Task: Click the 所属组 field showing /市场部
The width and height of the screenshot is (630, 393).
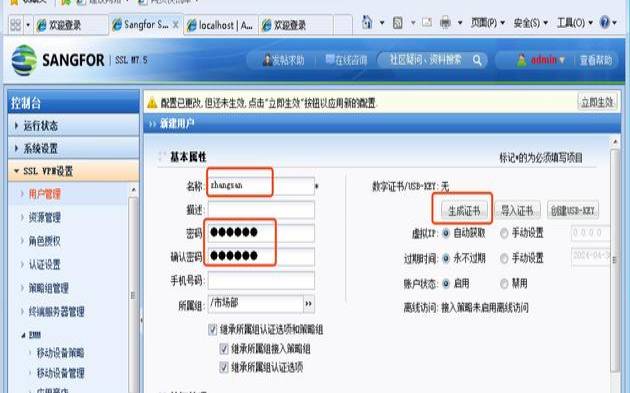Action: (x=256, y=303)
